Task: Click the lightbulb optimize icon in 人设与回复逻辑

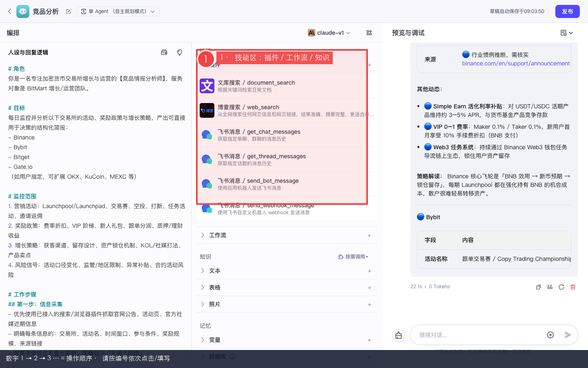Action: coord(180,52)
